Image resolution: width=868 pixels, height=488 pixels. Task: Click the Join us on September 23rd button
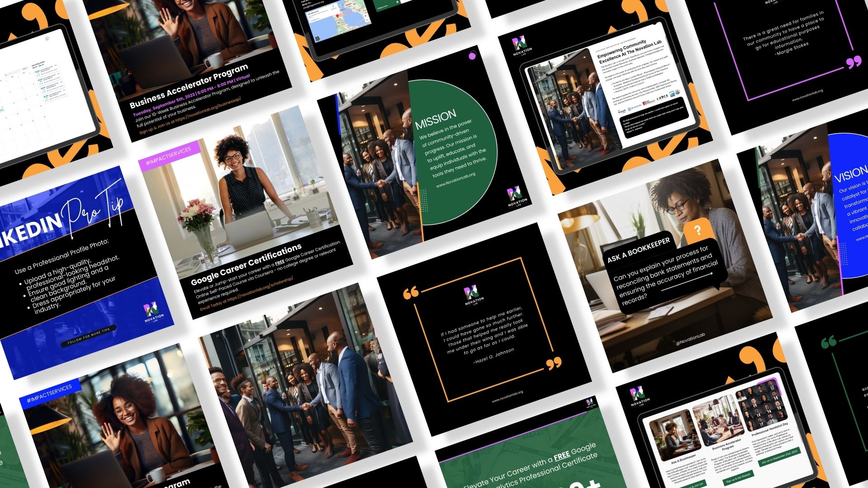(x=779, y=456)
